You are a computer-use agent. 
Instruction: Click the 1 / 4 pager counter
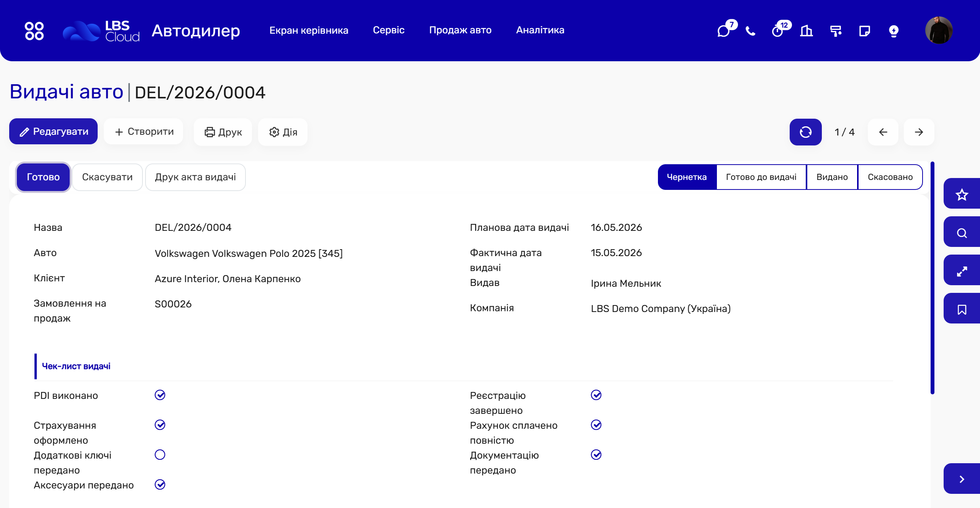click(844, 132)
